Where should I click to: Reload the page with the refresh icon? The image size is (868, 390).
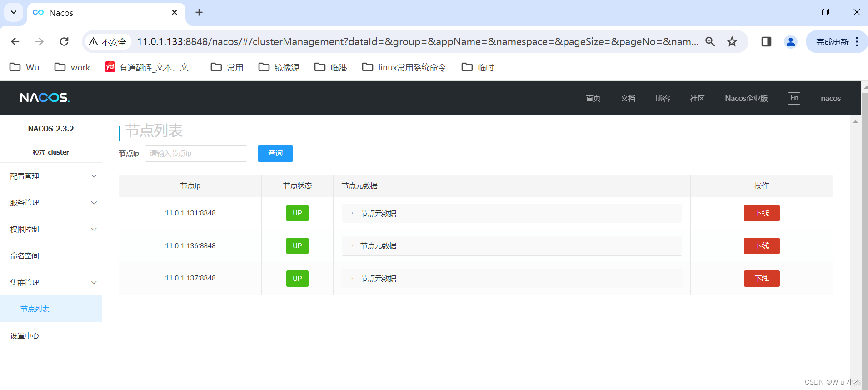click(x=64, y=42)
